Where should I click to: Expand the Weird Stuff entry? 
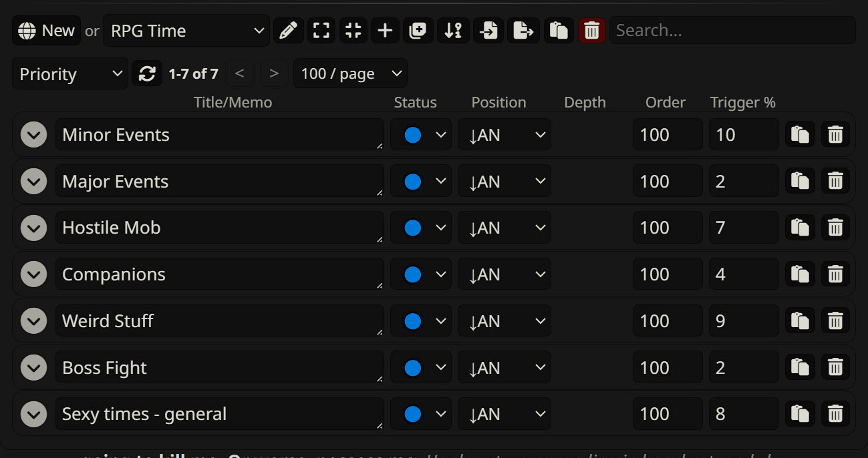[x=33, y=321]
